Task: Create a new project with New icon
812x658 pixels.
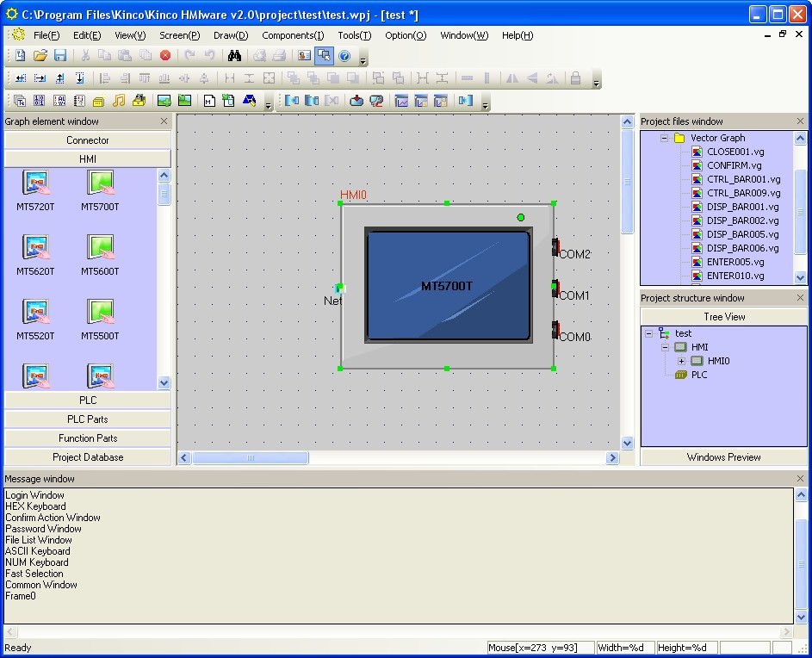Action: click(x=20, y=55)
